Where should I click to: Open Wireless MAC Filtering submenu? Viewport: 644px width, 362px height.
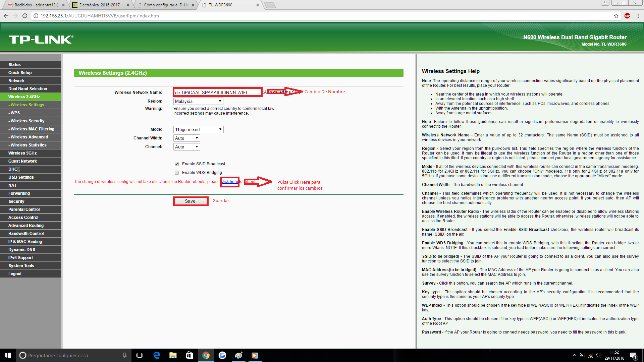[31, 129]
